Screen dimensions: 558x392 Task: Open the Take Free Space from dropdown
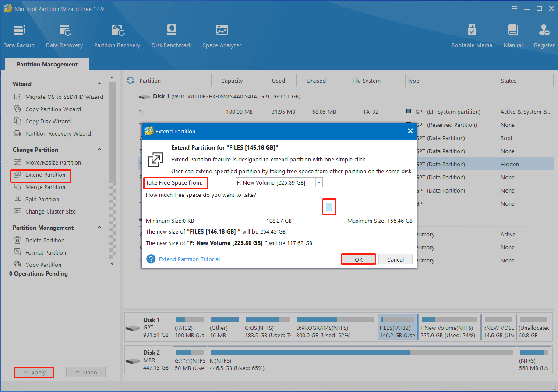click(x=319, y=182)
